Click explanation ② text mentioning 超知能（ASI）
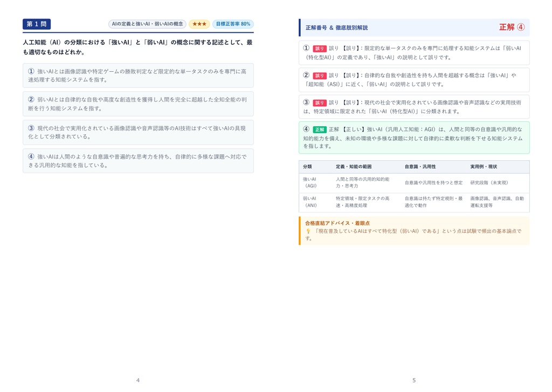 (414, 80)
